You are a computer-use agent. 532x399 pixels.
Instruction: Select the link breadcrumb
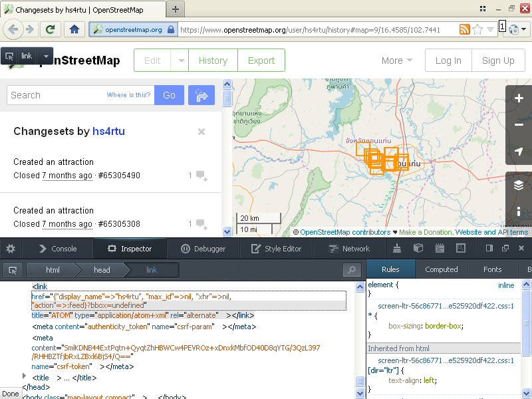(x=152, y=270)
